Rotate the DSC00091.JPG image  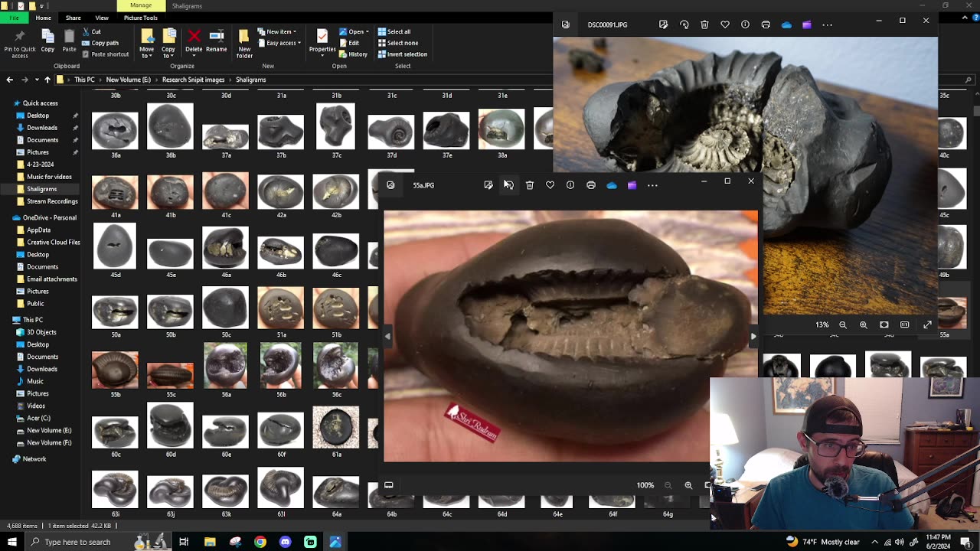pos(684,24)
